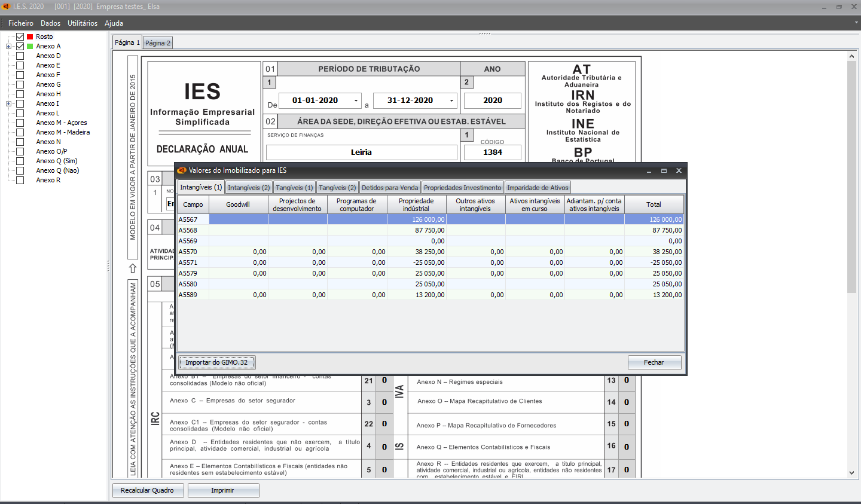Image resolution: width=861 pixels, height=504 pixels.
Task: Open the start date 01-01-2020 dropdown
Action: (x=356, y=100)
